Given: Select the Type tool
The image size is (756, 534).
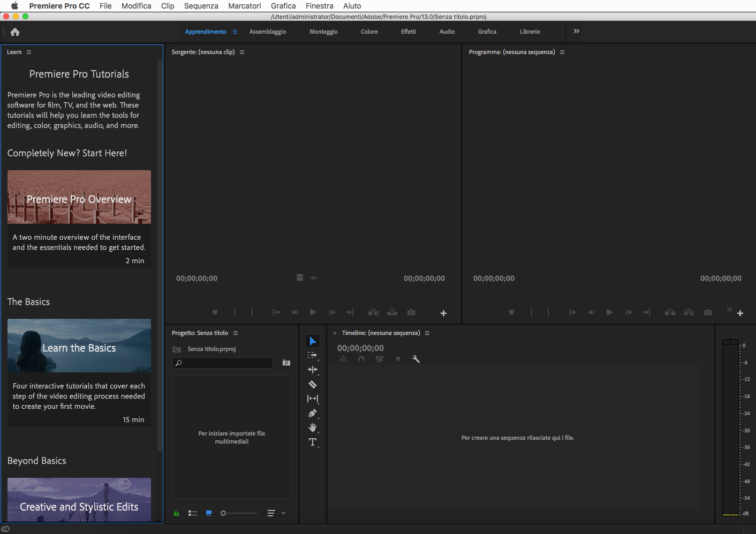Looking at the screenshot, I should click(313, 442).
